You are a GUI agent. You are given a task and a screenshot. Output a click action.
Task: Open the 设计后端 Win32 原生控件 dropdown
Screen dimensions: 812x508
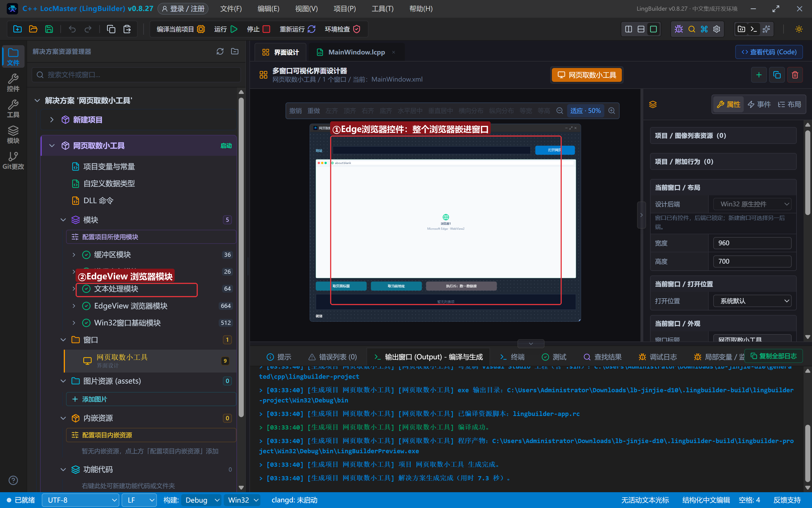[752, 204]
